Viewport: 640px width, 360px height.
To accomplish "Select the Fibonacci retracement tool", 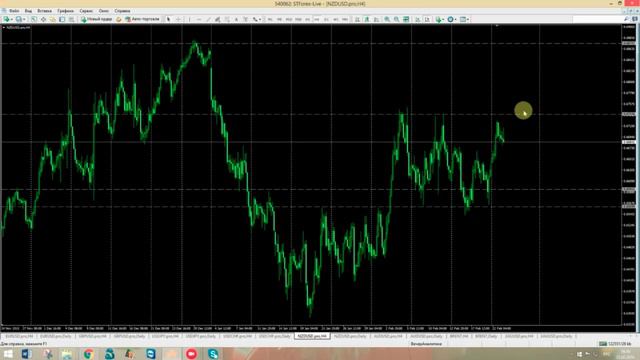I will click(x=227, y=19).
